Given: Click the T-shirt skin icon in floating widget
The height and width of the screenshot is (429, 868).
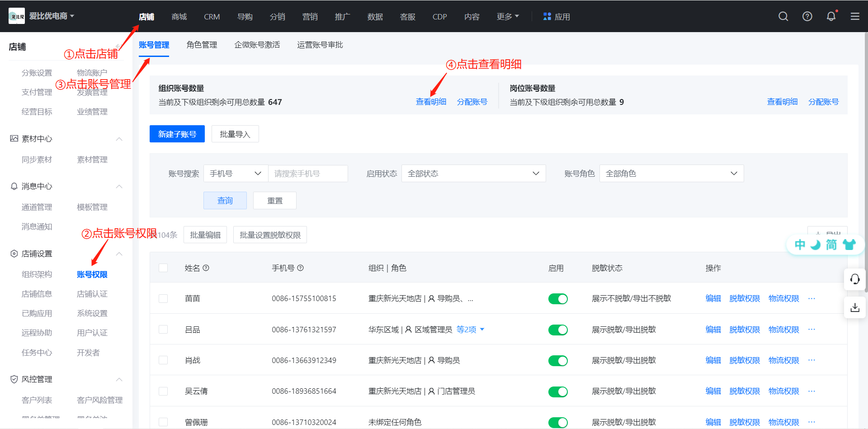Looking at the screenshot, I should click(x=849, y=245).
